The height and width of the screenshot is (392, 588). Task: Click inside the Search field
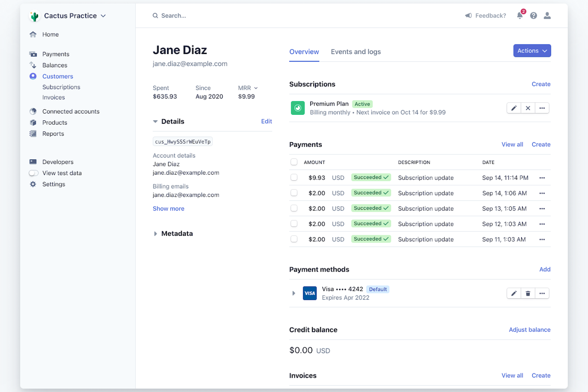click(174, 15)
